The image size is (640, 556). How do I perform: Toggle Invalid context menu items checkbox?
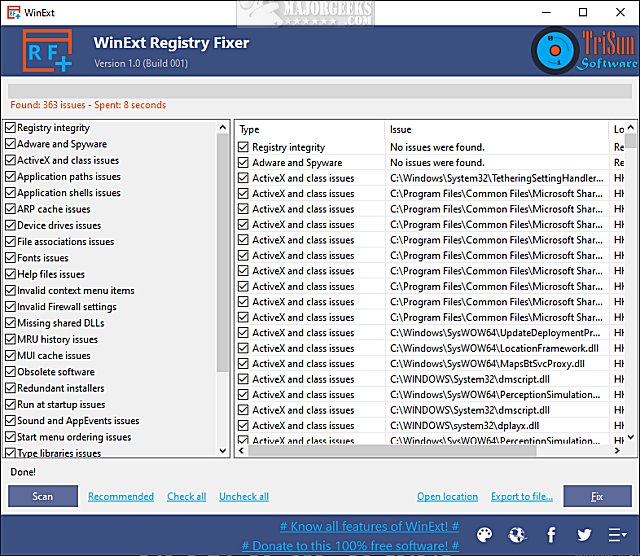click(10, 291)
